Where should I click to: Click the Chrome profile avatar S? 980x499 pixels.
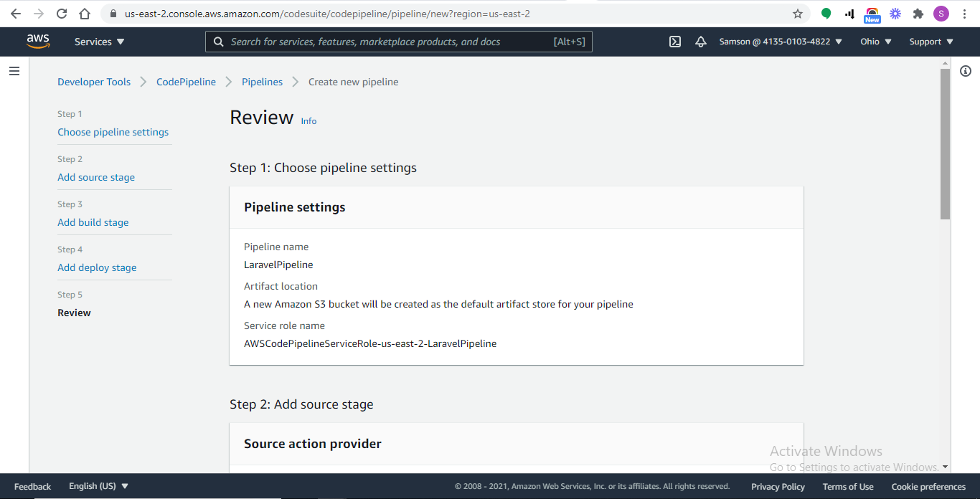[941, 13]
